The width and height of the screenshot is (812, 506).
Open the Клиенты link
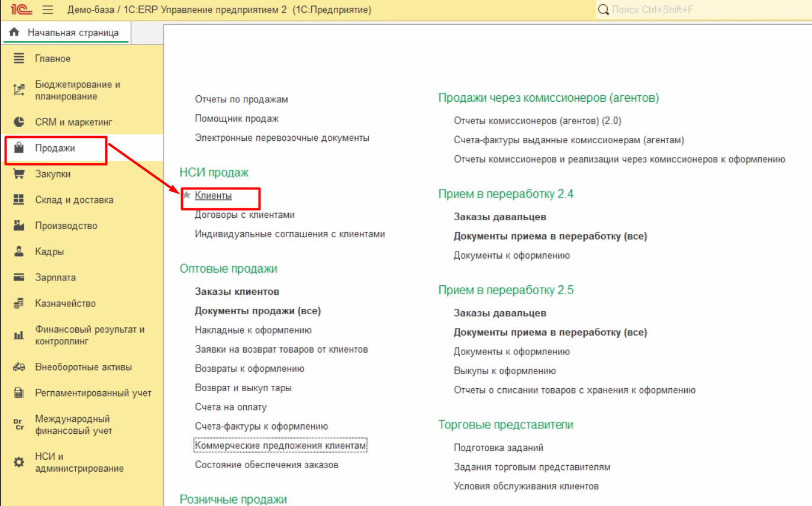[x=213, y=195]
